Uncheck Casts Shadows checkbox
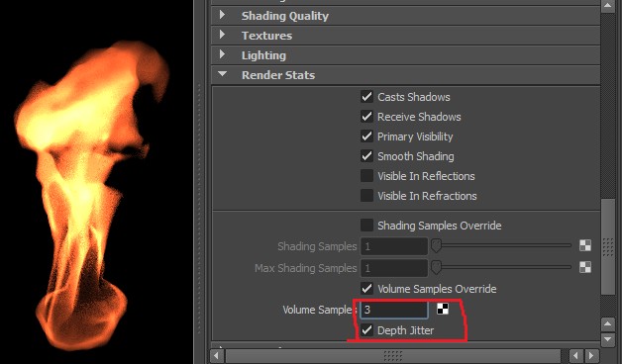 tap(366, 97)
